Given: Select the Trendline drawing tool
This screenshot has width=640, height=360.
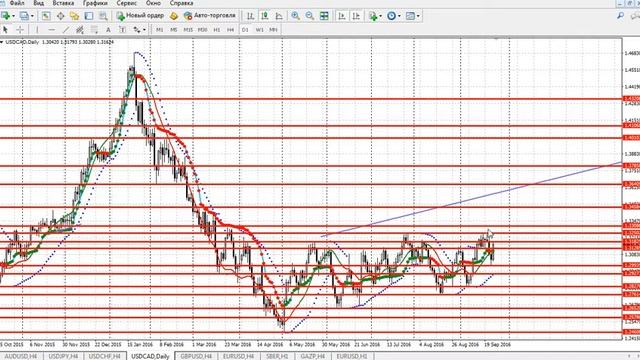Looking at the screenshot, I should 66,29.
